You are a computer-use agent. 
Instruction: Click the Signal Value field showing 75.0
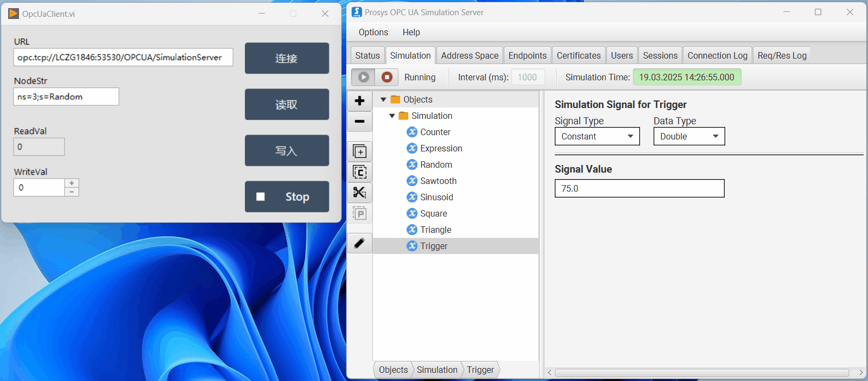(639, 188)
